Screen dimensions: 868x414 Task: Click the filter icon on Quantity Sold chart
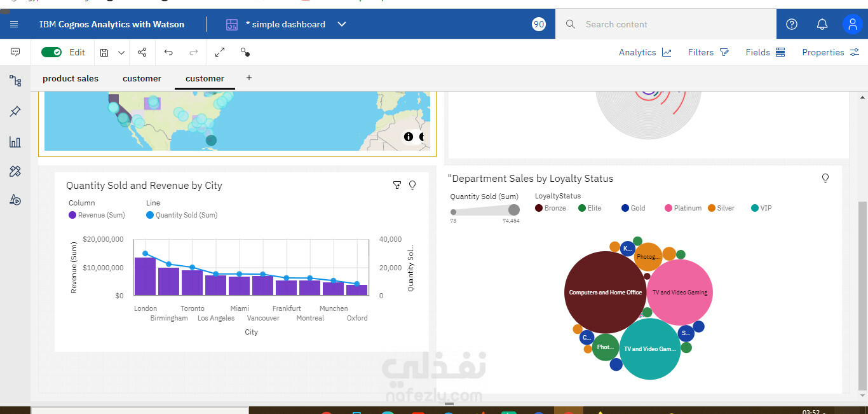[x=397, y=185]
